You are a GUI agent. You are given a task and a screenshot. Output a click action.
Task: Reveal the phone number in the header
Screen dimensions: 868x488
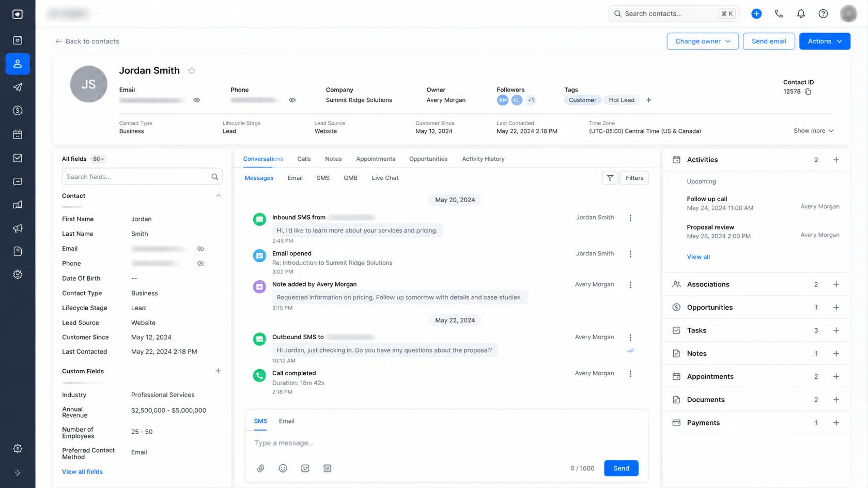(292, 100)
